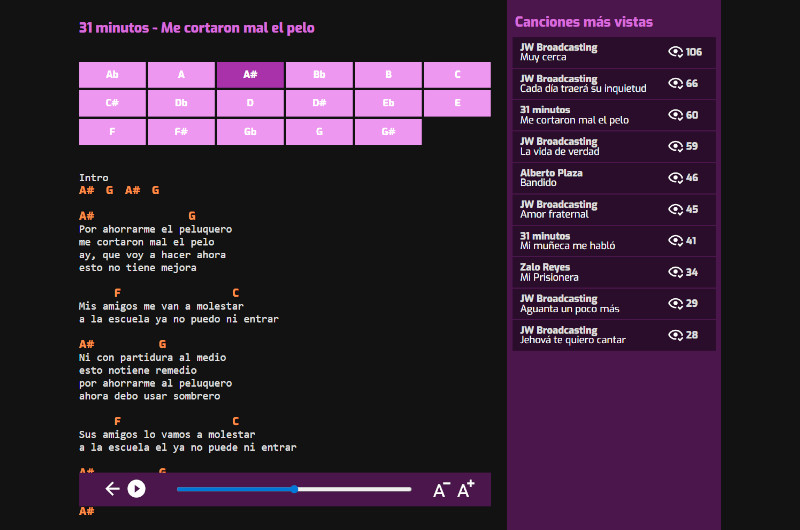Viewport: 800px width, 530px height.
Task: Transpose song to Gb key
Action: 250,132
